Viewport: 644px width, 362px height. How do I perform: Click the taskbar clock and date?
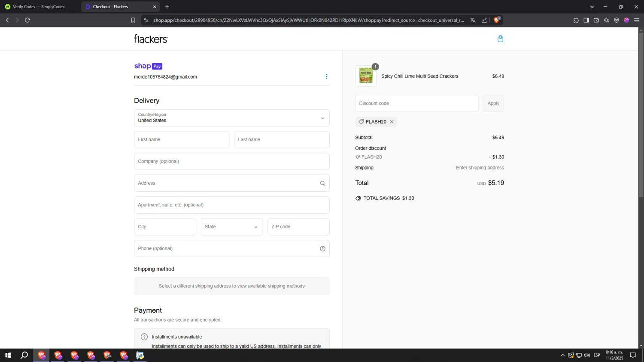[x=614, y=355]
